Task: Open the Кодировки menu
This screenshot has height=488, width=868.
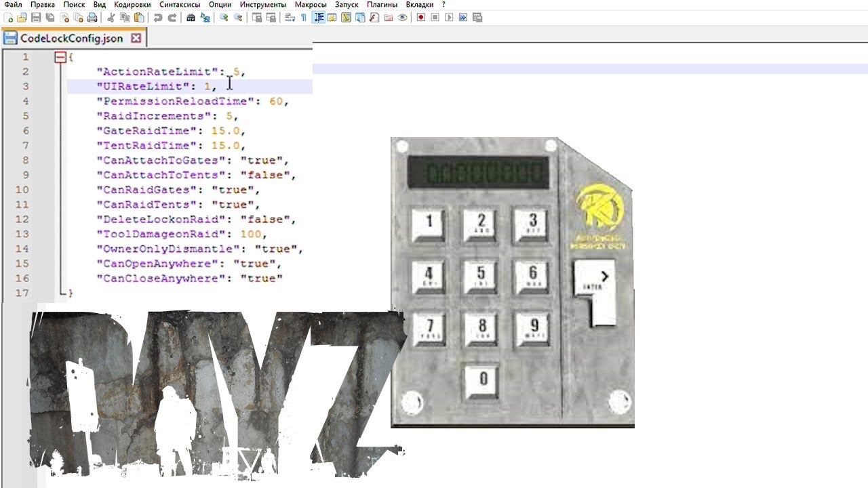Action: pos(132,5)
